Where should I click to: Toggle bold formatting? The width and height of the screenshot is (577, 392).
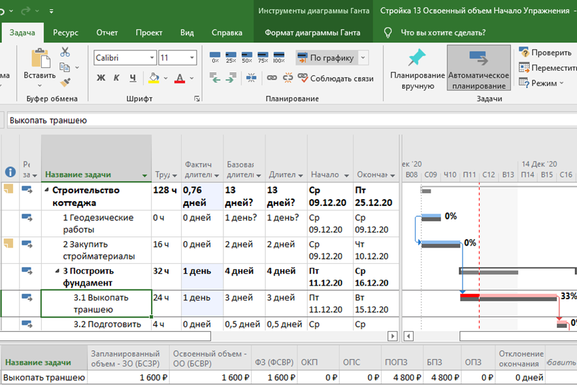(x=101, y=78)
